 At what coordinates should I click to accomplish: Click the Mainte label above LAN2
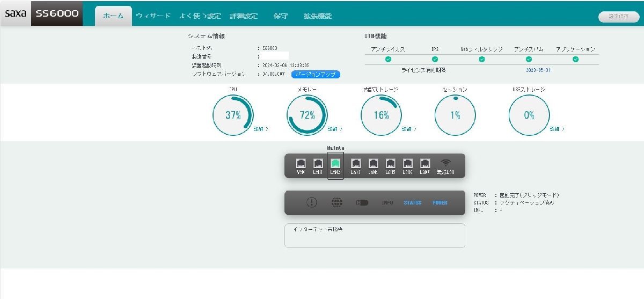(x=336, y=148)
